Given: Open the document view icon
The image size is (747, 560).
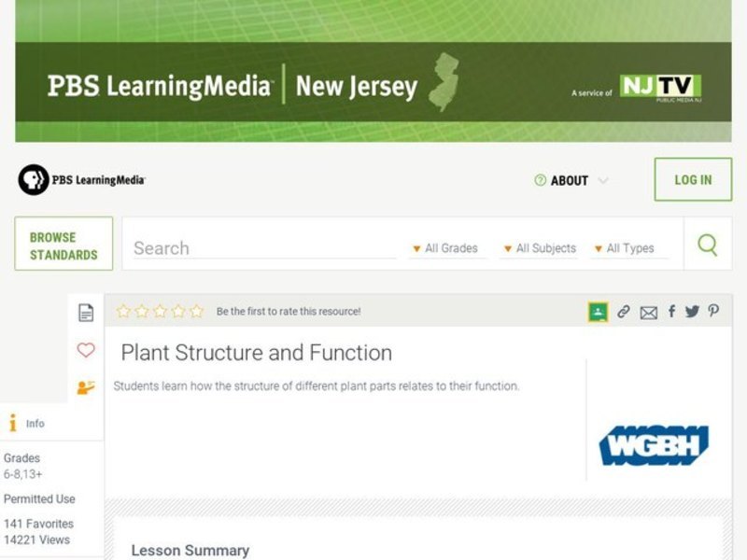Looking at the screenshot, I should click(87, 311).
